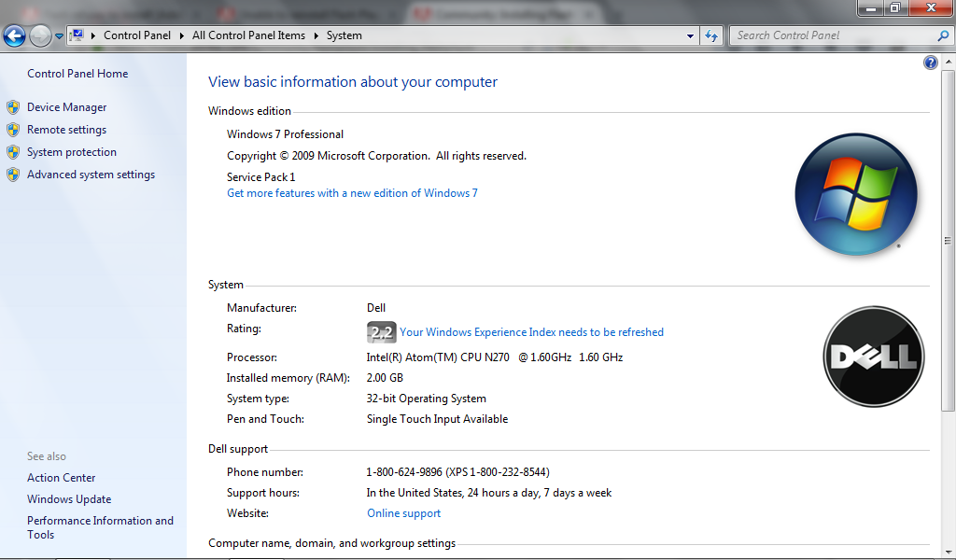The height and width of the screenshot is (560, 956).
Task: Select the Microsoft Corporation copyright line
Action: coord(376,156)
